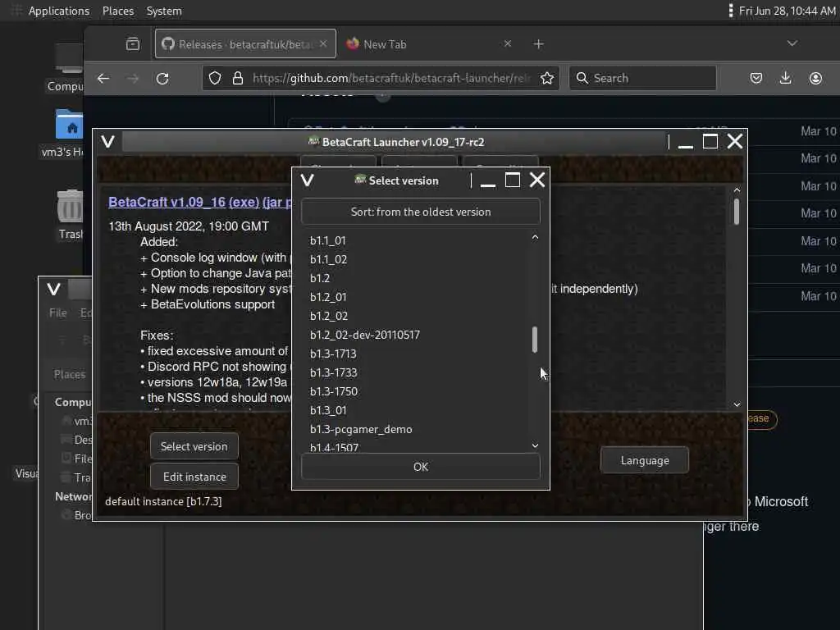The image size is (840, 630).
Task: Open the System menu
Action: pos(164,11)
